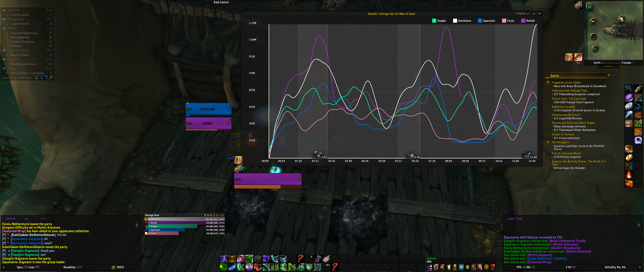This screenshot has height=272, width=644.
Task: Click the Seacursed Wrap link in party chat
Action: (14, 231)
